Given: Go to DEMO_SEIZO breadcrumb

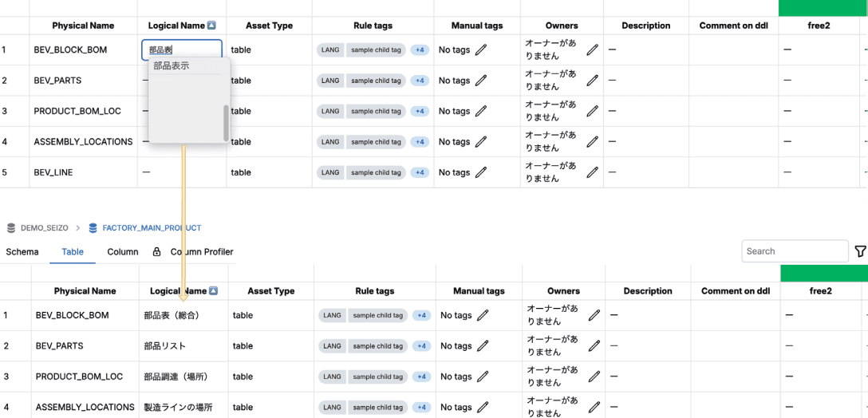Looking at the screenshot, I should 44,228.
